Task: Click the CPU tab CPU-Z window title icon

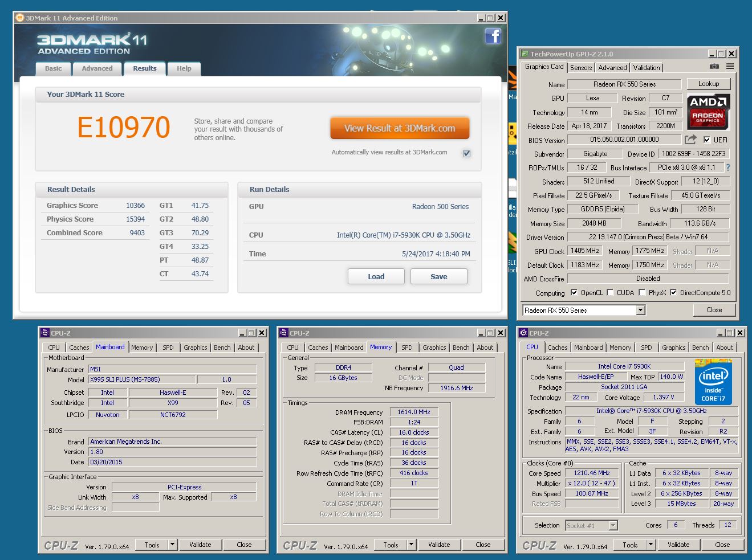Action: pyautogui.click(x=523, y=333)
